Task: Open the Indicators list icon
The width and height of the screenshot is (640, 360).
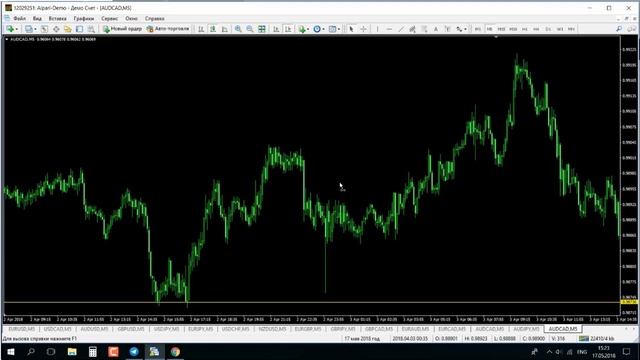Action: pyautogui.click(x=302, y=29)
